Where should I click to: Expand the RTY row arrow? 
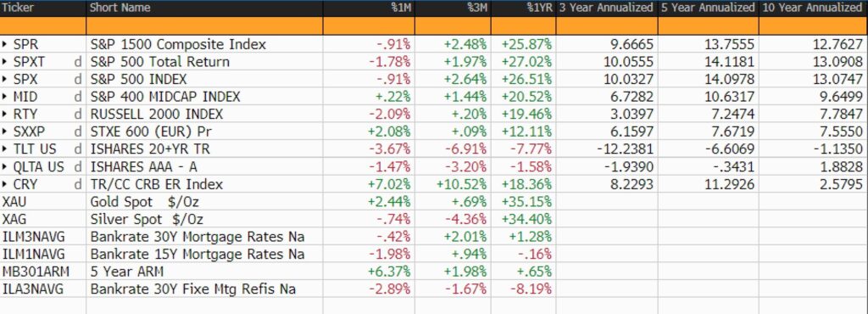click(x=5, y=114)
